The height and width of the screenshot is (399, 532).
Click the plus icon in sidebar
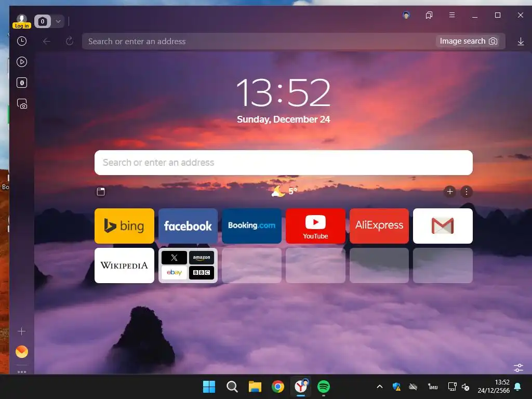coord(21,331)
